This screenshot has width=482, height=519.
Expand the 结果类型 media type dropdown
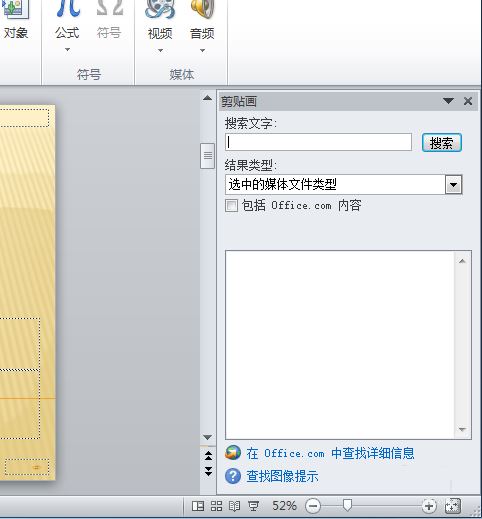(454, 185)
